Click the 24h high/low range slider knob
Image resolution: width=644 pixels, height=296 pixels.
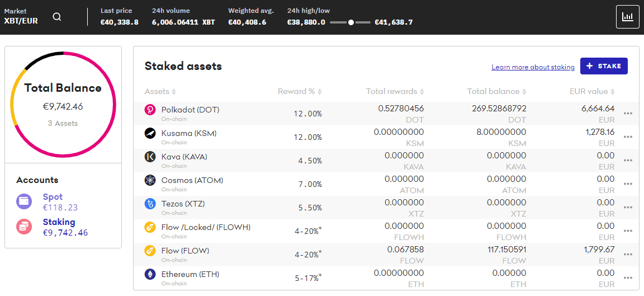351,22
